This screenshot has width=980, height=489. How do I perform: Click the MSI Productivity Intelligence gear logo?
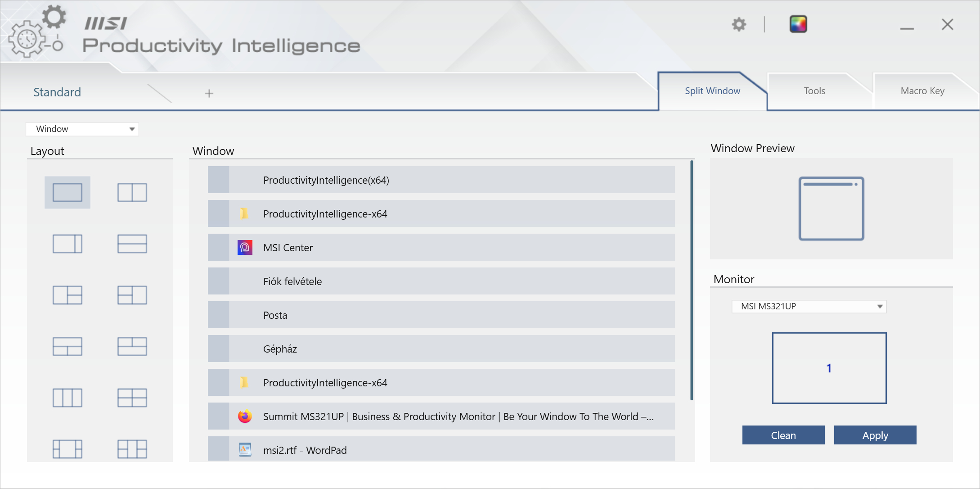pos(37,31)
